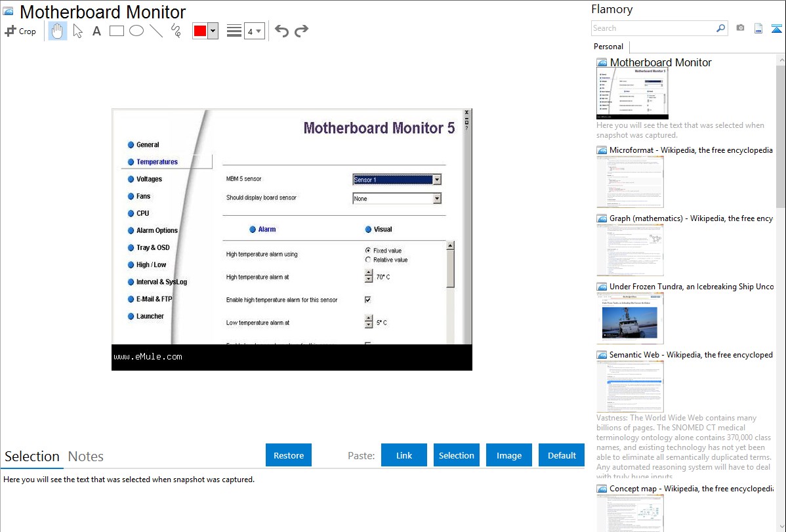
Task: Click 'Concept map - Wikipedia' snapshot title
Action: point(692,489)
